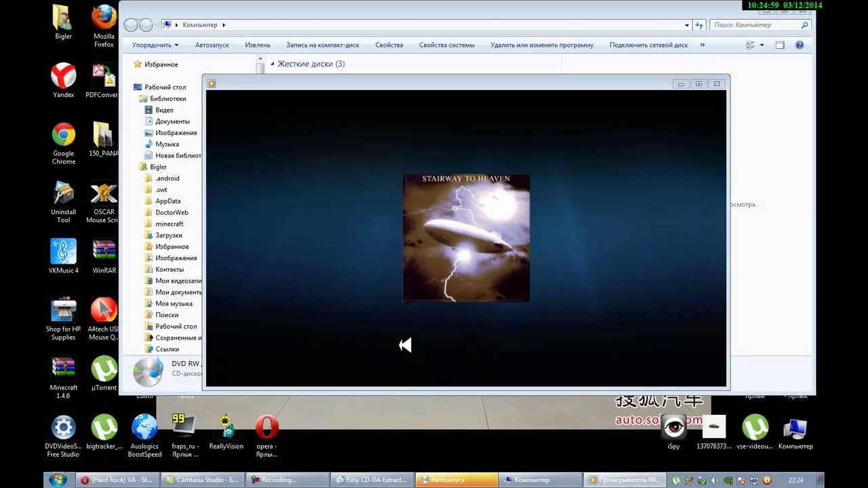868x488 pixels.
Task: Open Uninstall Tool desktop icon
Action: (64, 202)
